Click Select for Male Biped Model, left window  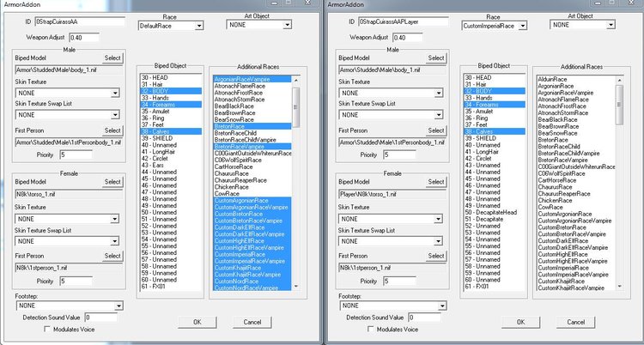[x=112, y=57]
